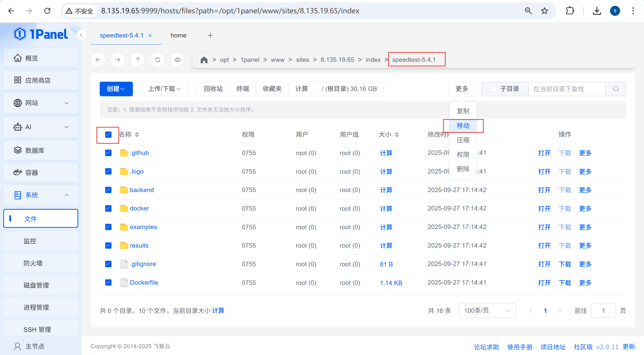Image resolution: width=644 pixels, height=355 pixels.
Task: Open the 回收站 recycle bin
Action: (213, 89)
